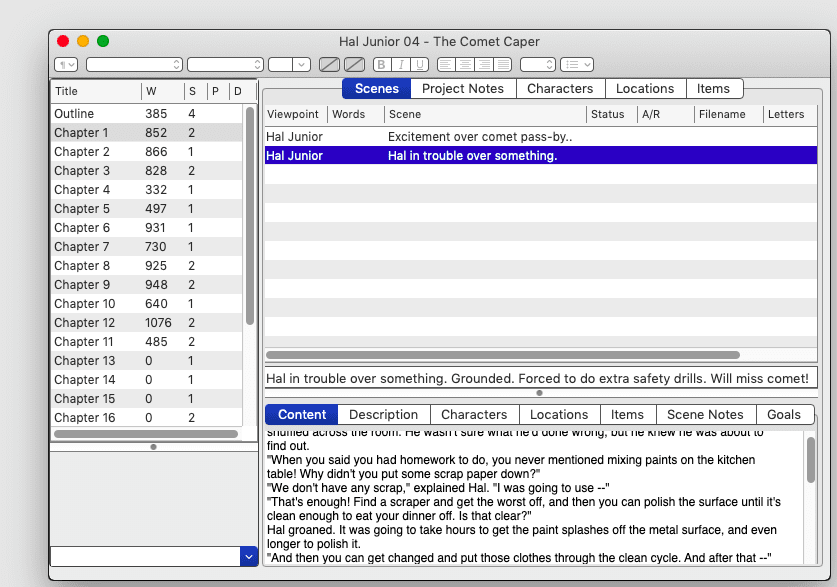The image size is (837, 587).
Task: Select the scene 'Excitement over comet pass-by'
Action: [x=480, y=137]
